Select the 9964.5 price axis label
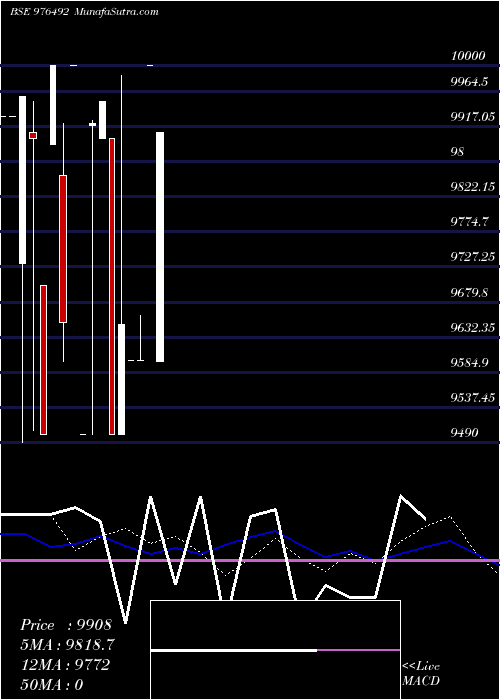Image resolution: width=500 pixels, height=700 pixels. (x=469, y=82)
